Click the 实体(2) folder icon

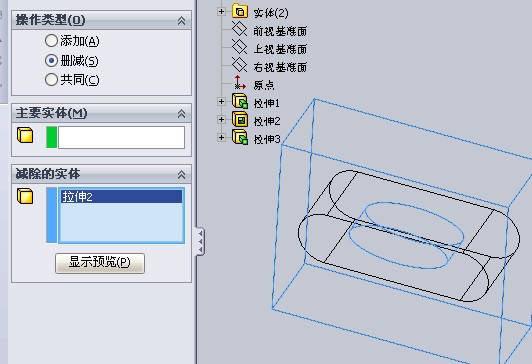click(240, 11)
